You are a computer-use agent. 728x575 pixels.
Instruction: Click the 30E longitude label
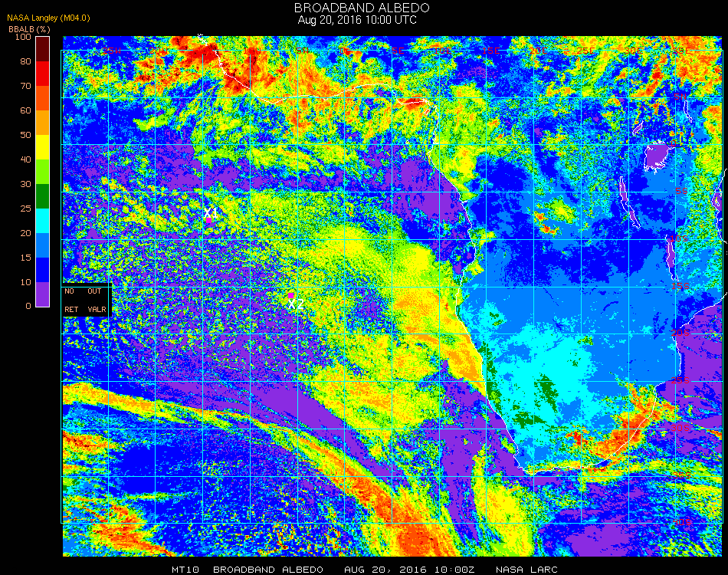tap(633, 50)
